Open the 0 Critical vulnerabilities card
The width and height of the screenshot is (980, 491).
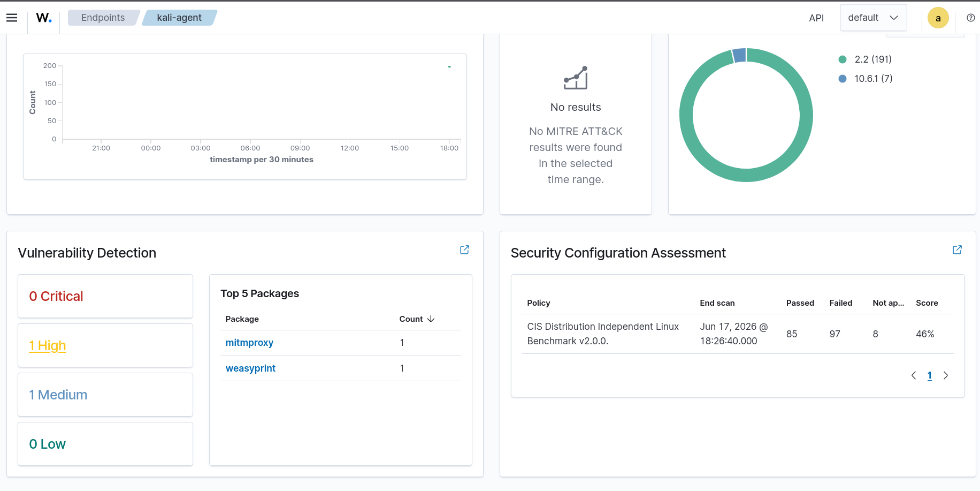pos(105,296)
